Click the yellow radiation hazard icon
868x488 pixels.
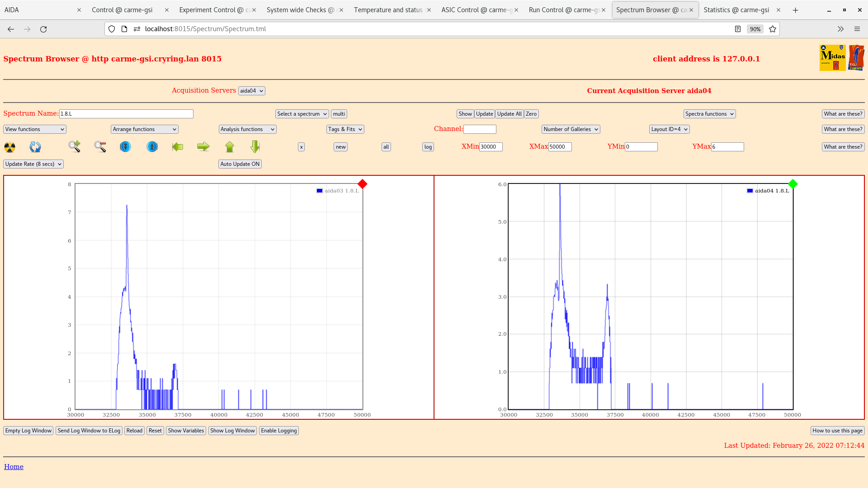pyautogui.click(x=9, y=147)
